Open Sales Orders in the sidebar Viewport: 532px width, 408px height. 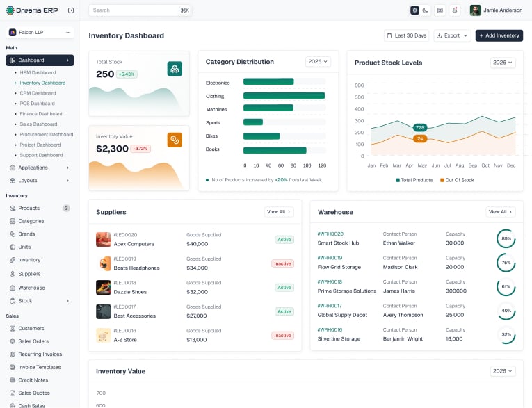[33, 341]
